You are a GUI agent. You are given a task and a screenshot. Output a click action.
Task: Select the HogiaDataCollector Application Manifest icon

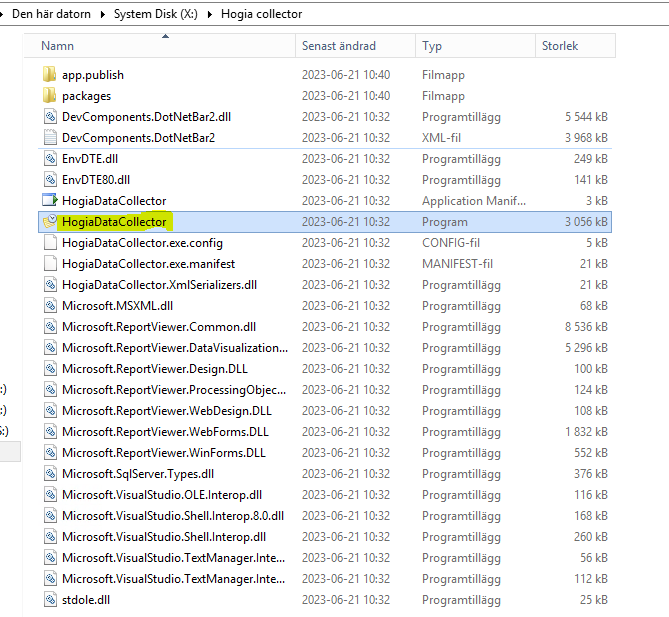point(51,201)
